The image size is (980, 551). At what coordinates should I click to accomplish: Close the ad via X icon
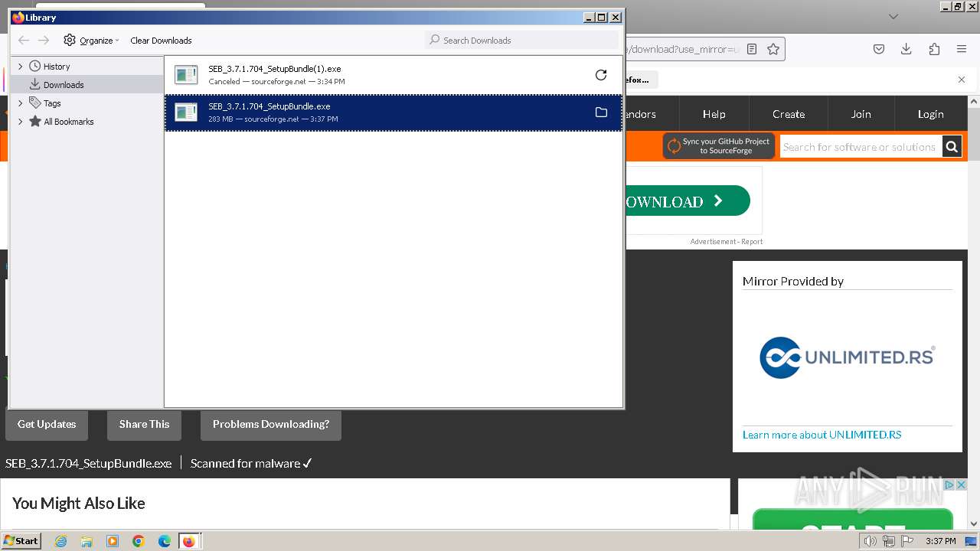962,485
